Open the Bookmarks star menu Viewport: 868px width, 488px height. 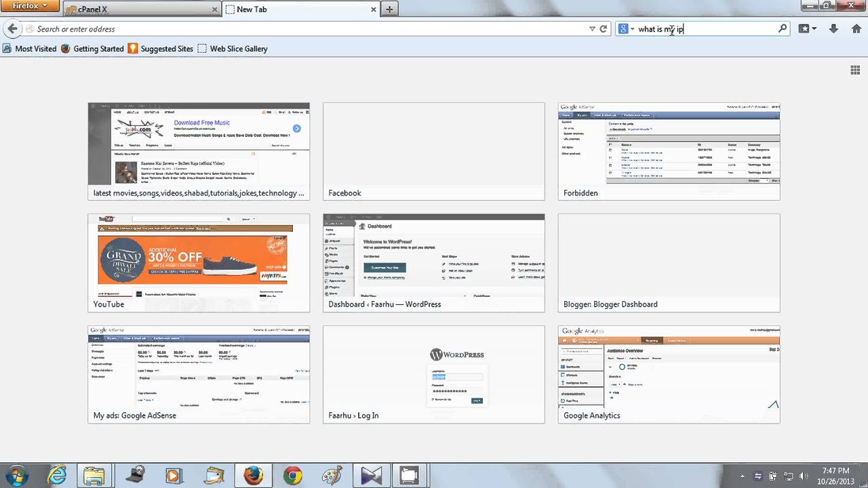point(808,29)
